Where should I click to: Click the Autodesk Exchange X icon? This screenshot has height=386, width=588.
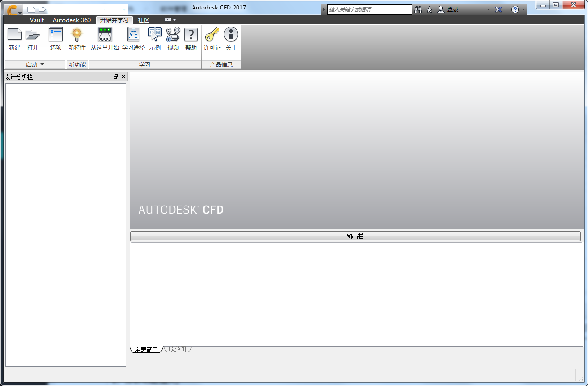(x=498, y=9)
